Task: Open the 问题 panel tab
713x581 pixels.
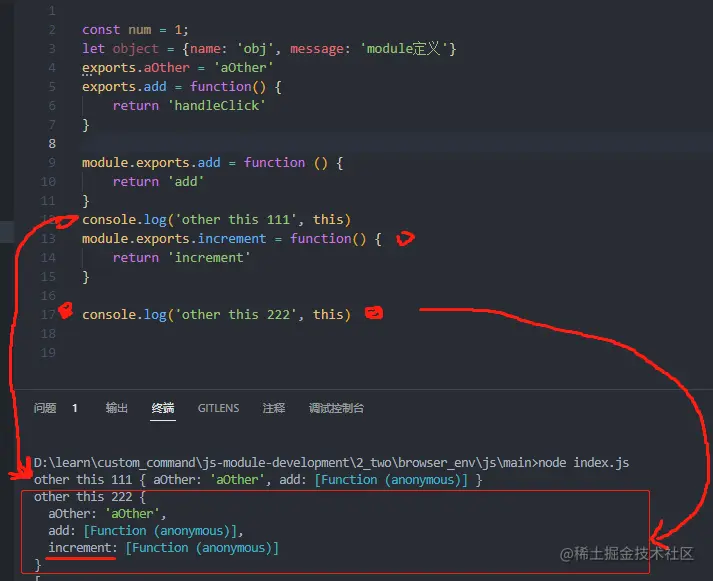Action: (x=45, y=408)
